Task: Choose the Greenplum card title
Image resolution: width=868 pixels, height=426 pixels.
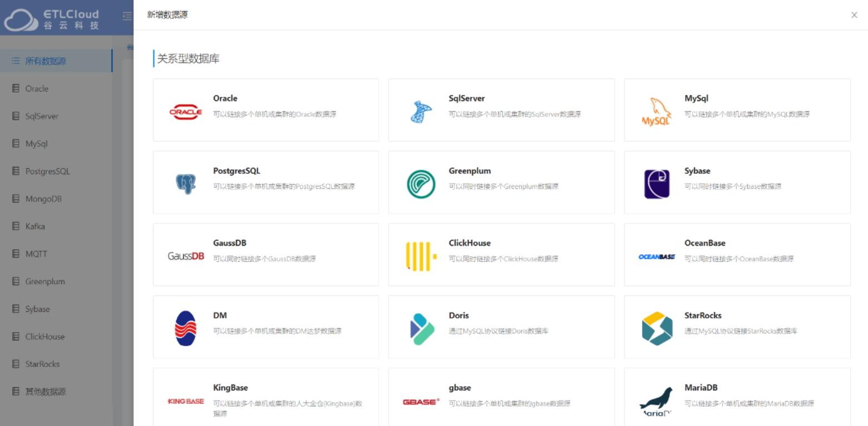Action: tap(470, 171)
